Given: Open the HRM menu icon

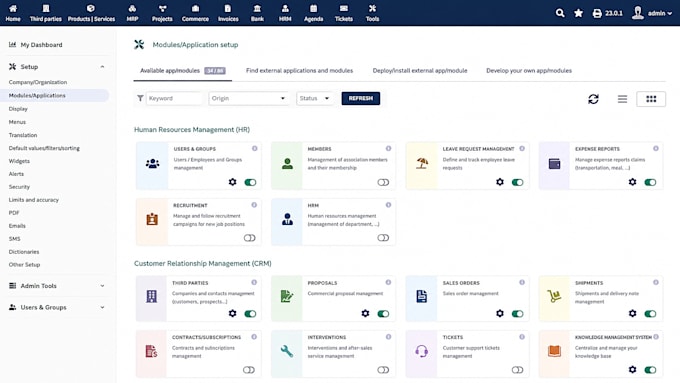Looking at the screenshot, I should (x=285, y=9).
